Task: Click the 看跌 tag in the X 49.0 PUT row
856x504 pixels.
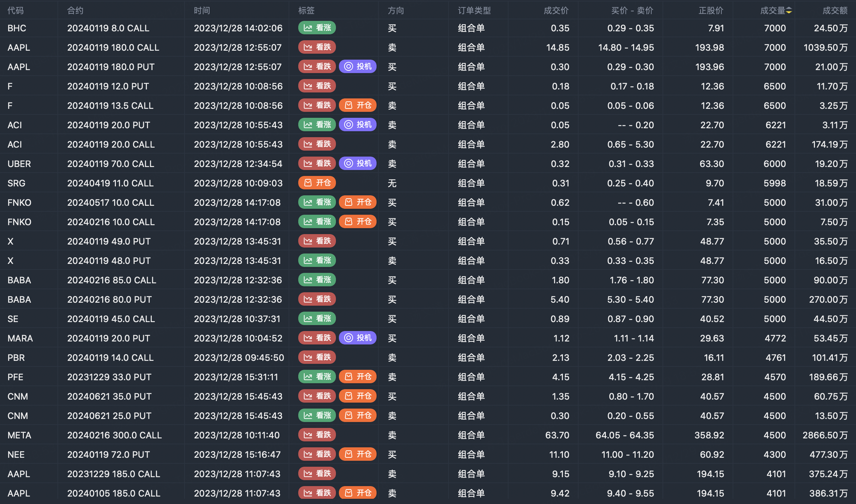Action: [317, 241]
